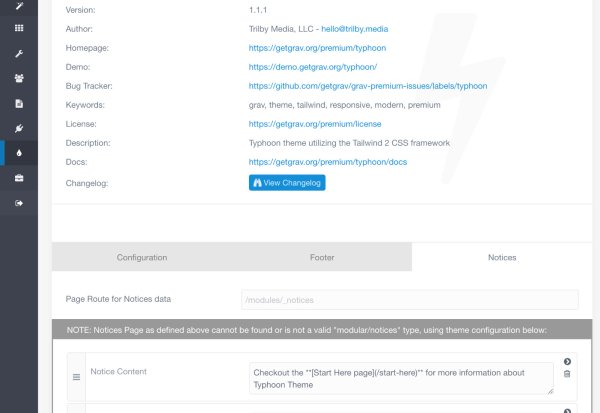The width and height of the screenshot is (600, 413).
Task: Click the Page Route for Notices label
Action: point(118,299)
